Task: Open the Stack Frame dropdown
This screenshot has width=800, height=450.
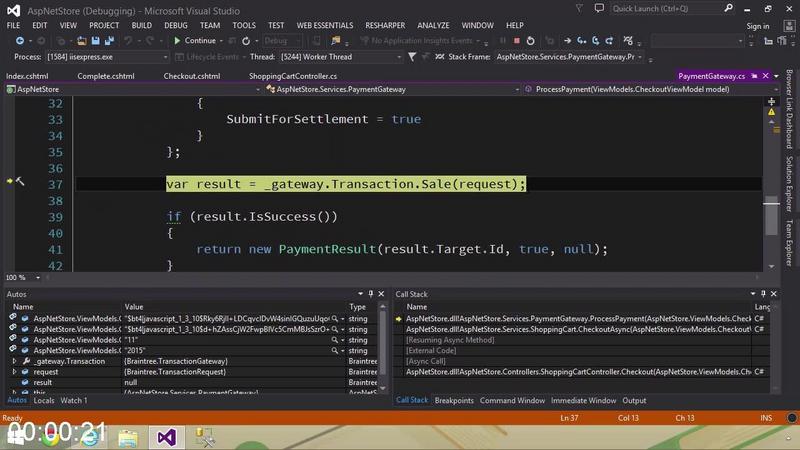Action: coord(569,57)
